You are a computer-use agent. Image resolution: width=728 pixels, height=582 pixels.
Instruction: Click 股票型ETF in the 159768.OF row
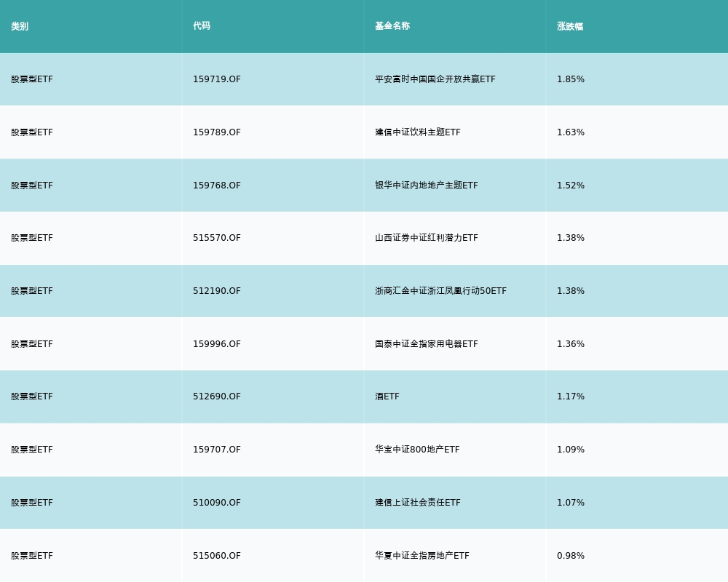tap(32, 186)
